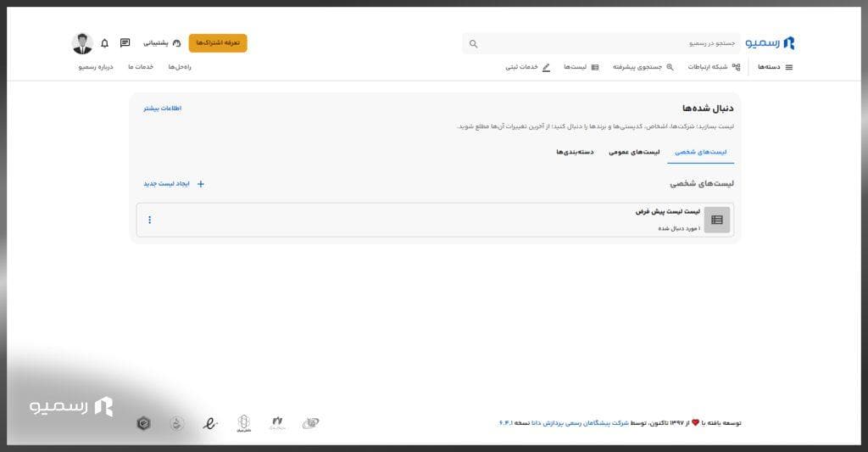Open the پشتیبانی support link
The image size is (868, 452).
162,43
